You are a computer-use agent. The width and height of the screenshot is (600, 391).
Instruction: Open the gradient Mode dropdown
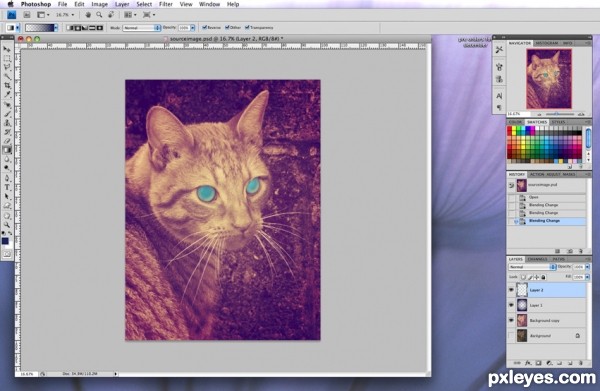pyautogui.click(x=142, y=28)
